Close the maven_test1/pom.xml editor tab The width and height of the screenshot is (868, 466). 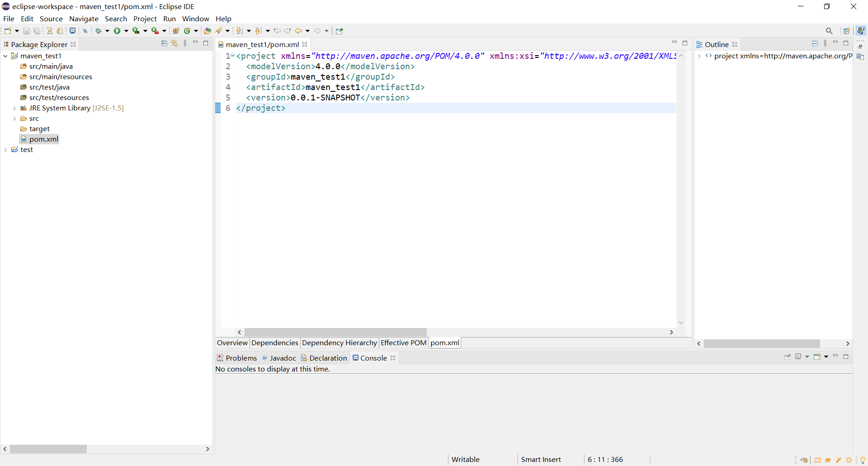(x=305, y=44)
